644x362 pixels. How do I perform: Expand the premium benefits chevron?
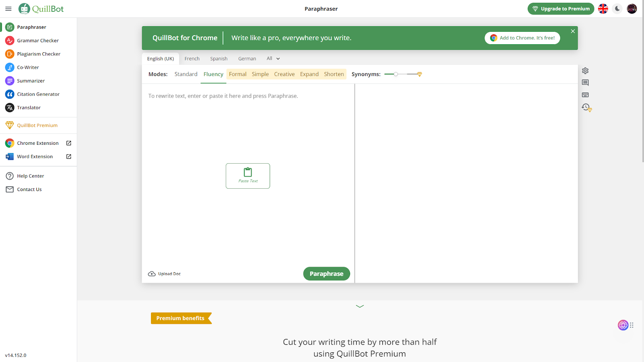tap(360, 306)
